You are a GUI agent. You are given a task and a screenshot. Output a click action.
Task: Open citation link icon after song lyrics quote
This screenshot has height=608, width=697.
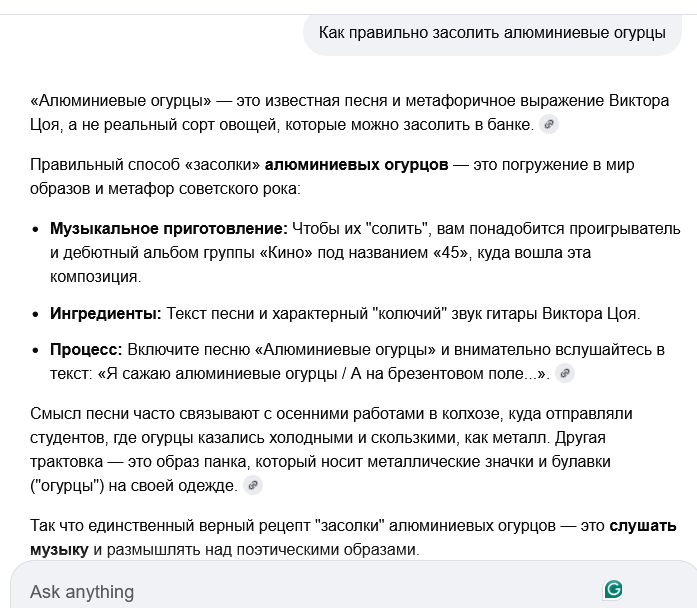[x=565, y=374]
